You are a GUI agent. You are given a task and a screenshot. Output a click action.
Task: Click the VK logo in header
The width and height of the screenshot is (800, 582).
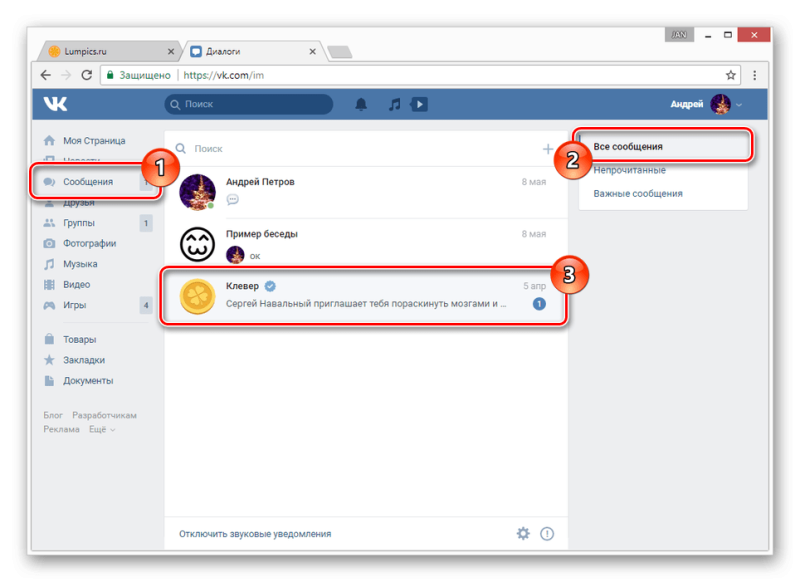click(55, 104)
